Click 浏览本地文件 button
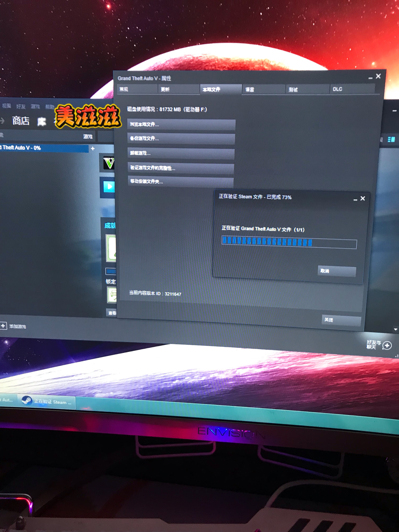 pos(181,125)
